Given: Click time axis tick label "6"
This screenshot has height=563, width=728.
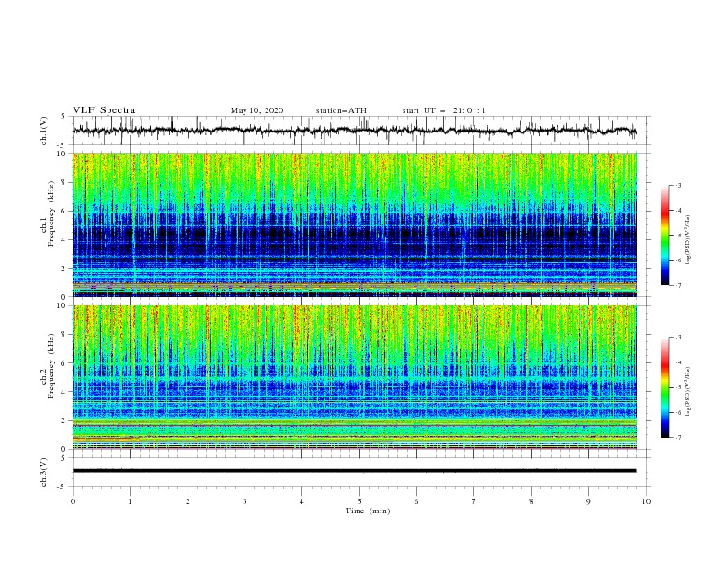Looking at the screenshot, I should pyautogui.click(x=416, y=501).
